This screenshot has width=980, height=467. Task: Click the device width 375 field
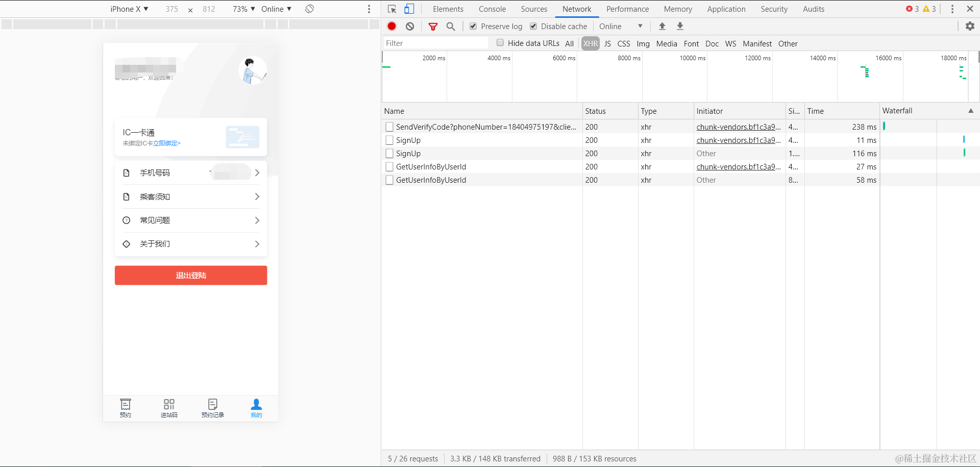tap(171, 9)
